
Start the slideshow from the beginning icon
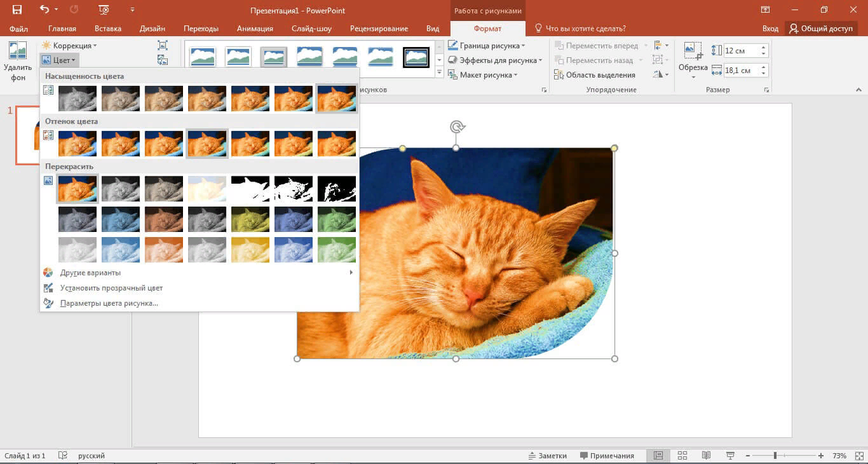point(103,9)
